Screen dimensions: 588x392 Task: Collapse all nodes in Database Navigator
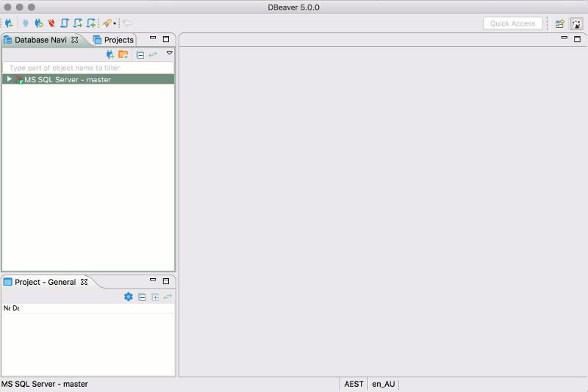[x=140, y=55]
